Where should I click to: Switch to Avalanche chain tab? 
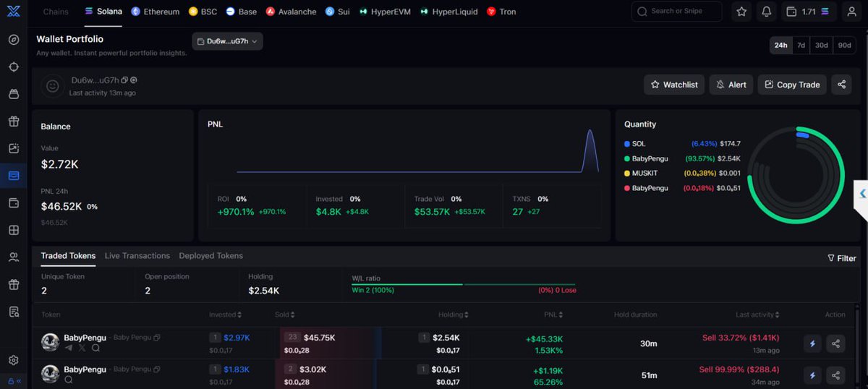(x=291, y=12)
